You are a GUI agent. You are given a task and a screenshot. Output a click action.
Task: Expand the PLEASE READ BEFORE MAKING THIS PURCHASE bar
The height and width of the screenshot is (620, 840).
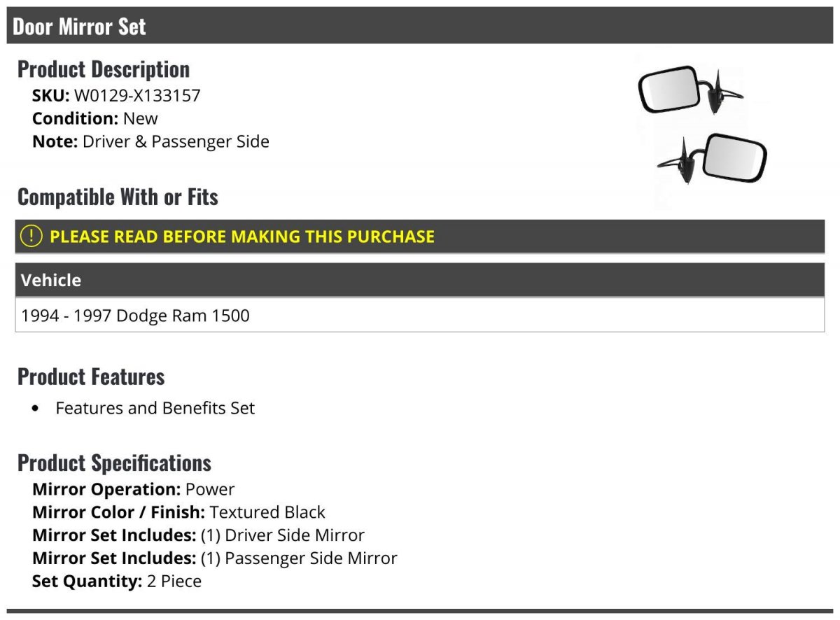tap(420, 237)
